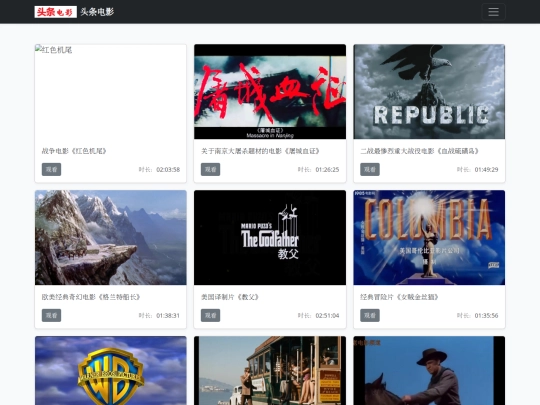Click 观看 button for 屠城血证
The height and width of the screenshot is (405, 540).
[x=210, y=169]
